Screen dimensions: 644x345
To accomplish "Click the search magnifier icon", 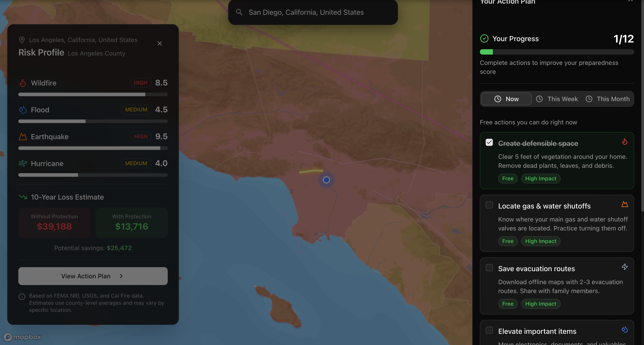I will tap(239, 12).
